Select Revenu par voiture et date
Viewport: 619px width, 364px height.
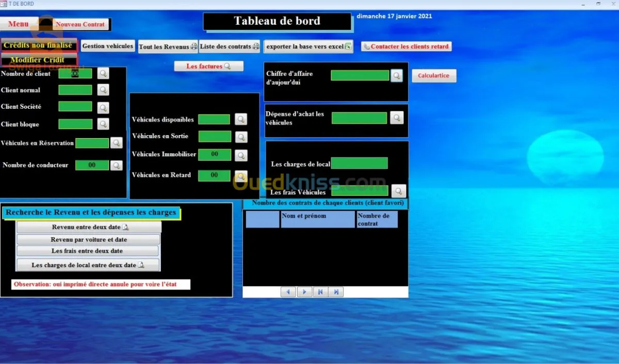click(88, 240)
